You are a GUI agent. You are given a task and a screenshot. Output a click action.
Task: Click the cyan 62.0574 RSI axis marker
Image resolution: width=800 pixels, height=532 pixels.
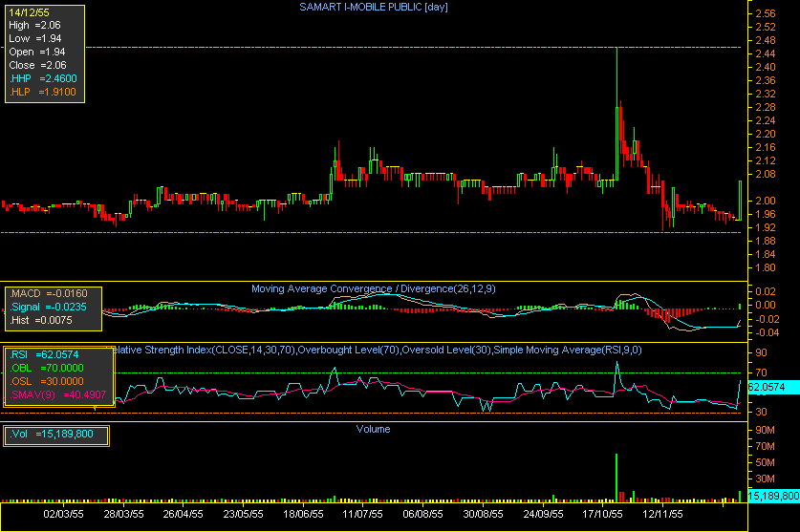(773, 387)
